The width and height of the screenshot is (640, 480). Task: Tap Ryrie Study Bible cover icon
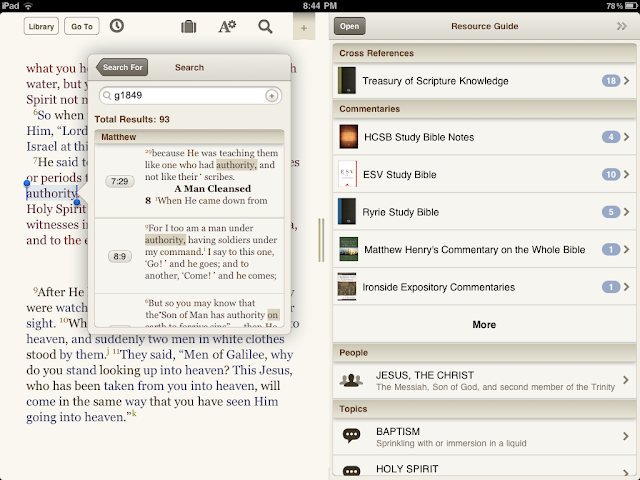[347, 211]
